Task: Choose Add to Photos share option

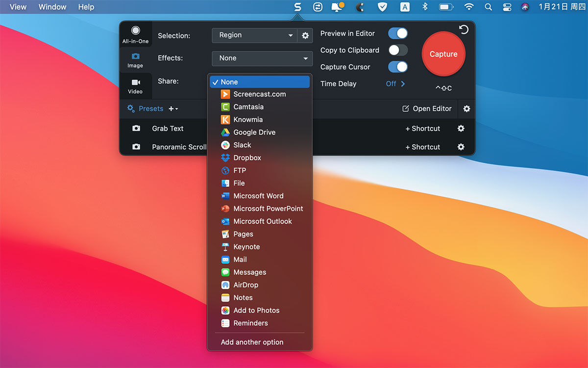Action: [x=260, y=311]
